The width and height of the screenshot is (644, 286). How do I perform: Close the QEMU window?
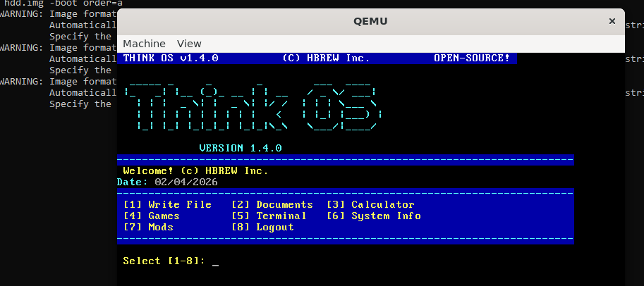(x=612, y=21)
